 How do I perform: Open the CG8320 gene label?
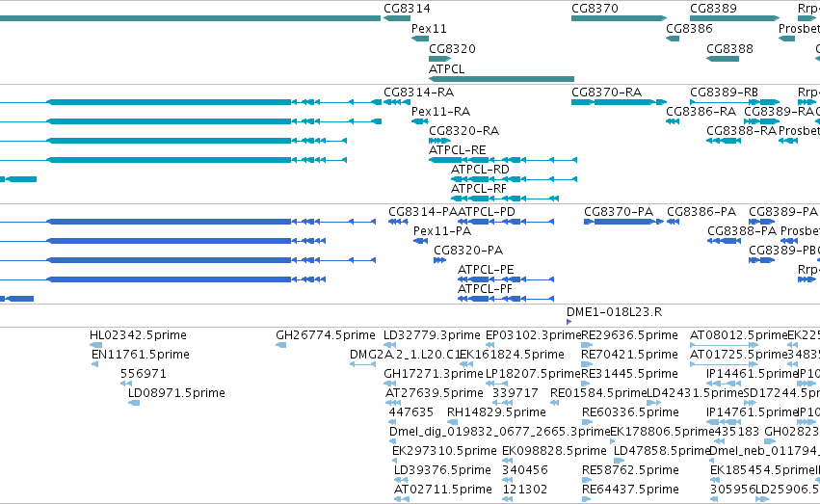pos(452,49)
